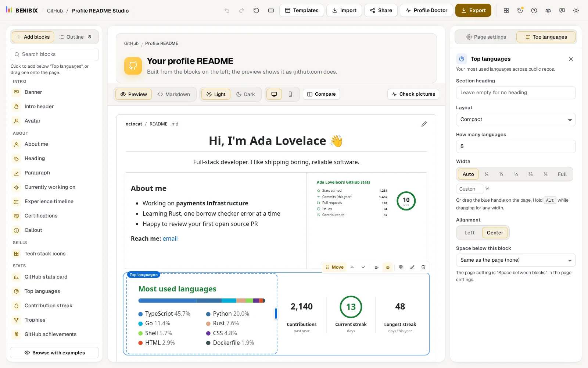Add the Tech stack icons block
588x368 pixels.
54,254
